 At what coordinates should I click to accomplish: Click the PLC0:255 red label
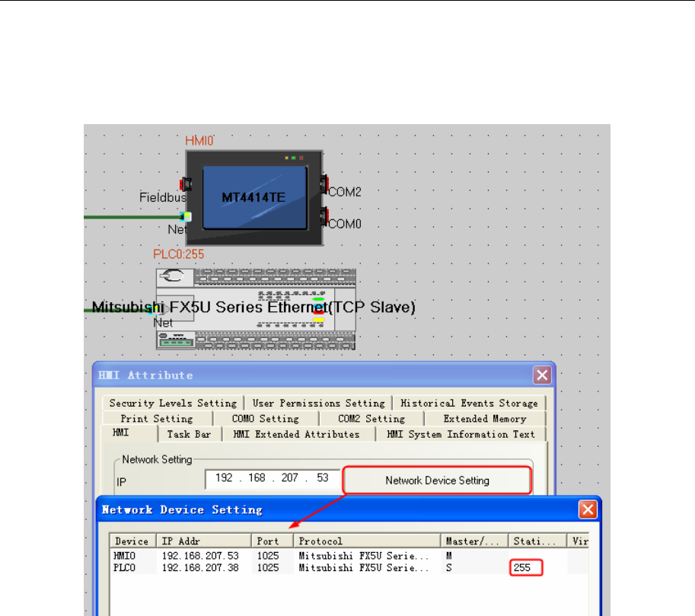(179, 254)
